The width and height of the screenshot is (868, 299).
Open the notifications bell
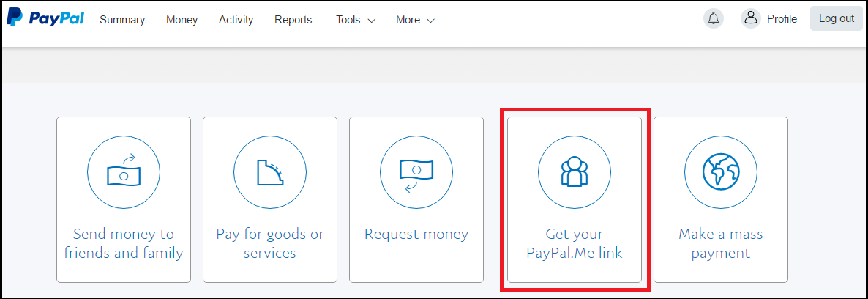(714, 19)
